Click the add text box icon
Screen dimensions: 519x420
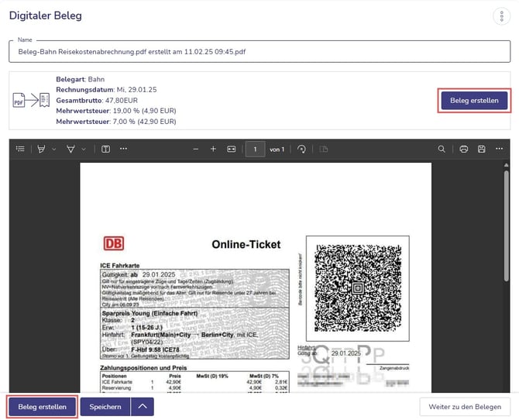click(105, 149)
